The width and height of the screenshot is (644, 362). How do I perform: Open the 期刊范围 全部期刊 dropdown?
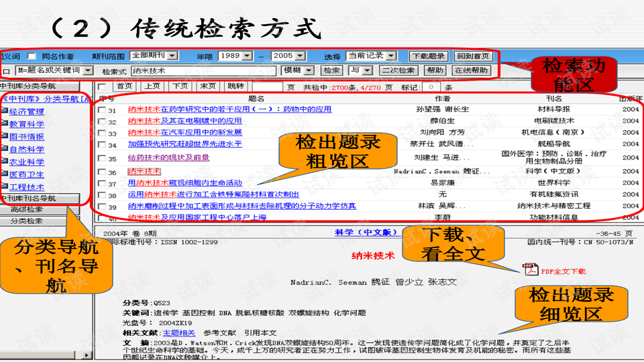(172, 56)
